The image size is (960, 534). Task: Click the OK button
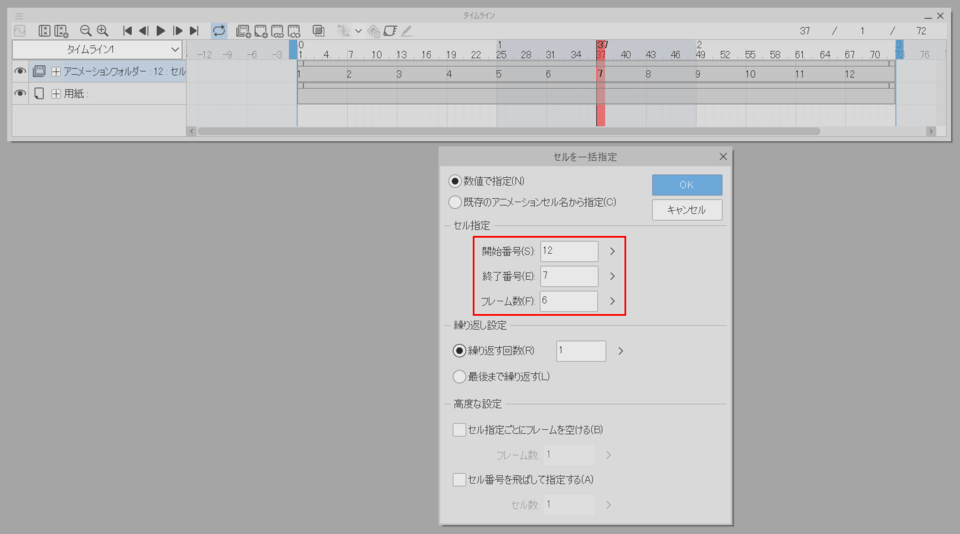click(686, 185)
